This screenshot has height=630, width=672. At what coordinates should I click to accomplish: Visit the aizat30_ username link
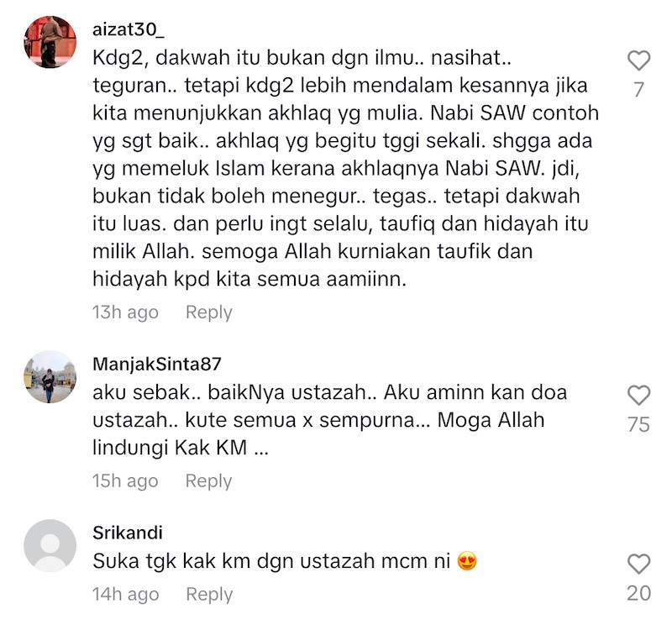[x=129, y=29]
